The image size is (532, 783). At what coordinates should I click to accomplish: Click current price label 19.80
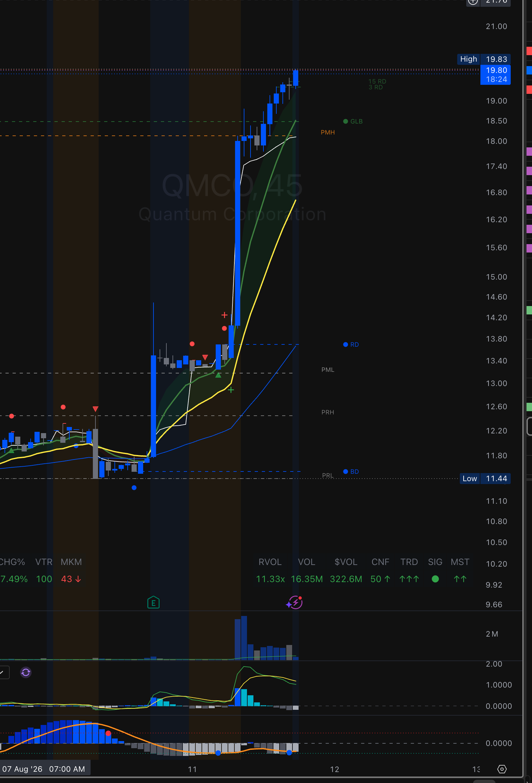pos(495,75)
